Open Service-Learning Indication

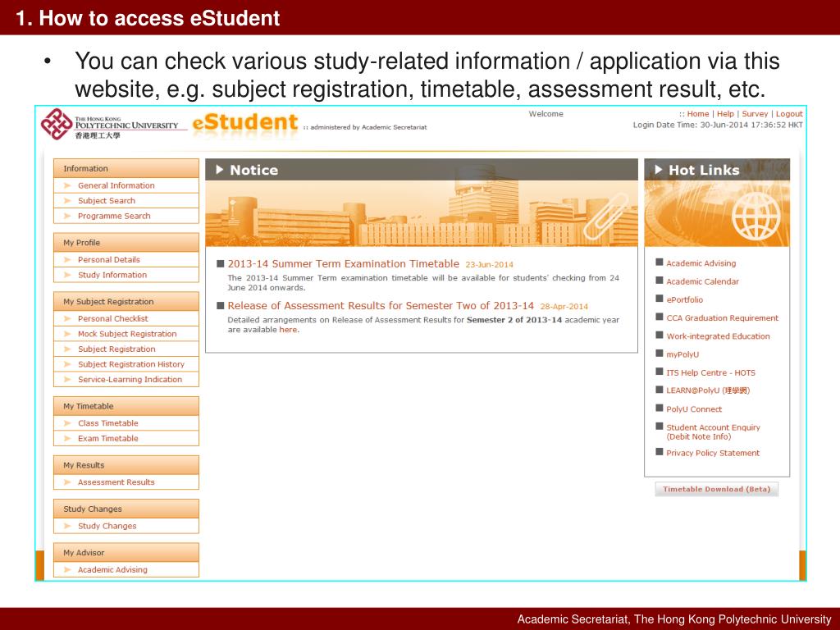click(x=130, y=379)
